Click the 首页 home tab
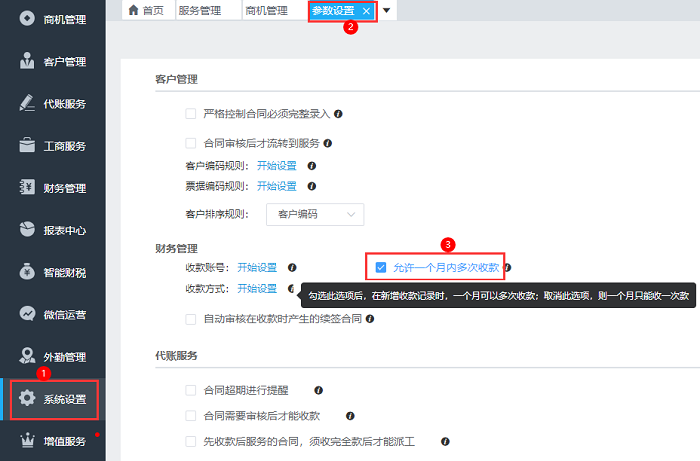Image resolution: width=700 pixels, height=461 pixels. 146,10
